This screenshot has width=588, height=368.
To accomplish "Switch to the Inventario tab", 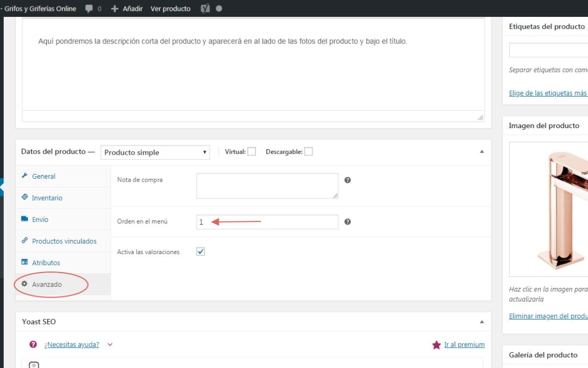I will (47, 198).
